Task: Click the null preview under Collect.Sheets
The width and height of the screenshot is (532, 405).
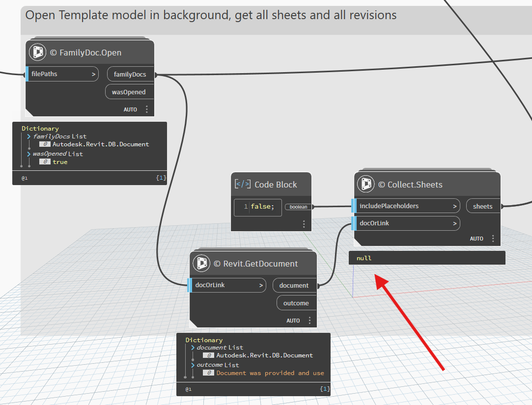Action: click(364, 258)
